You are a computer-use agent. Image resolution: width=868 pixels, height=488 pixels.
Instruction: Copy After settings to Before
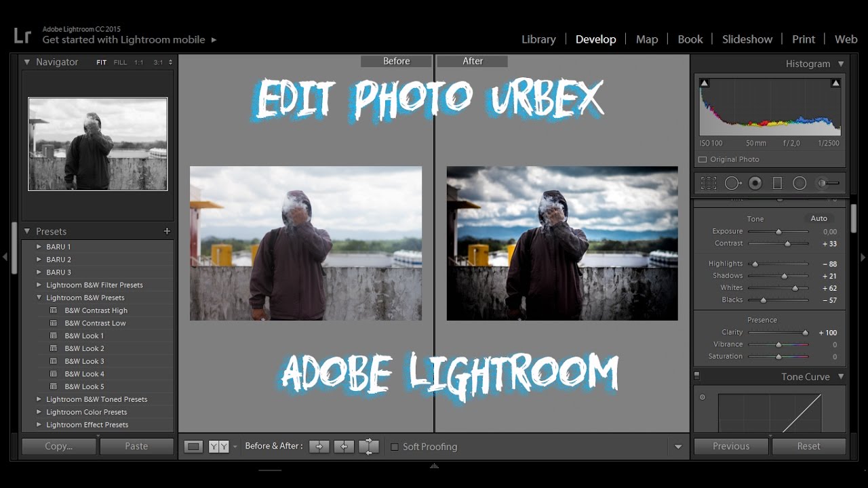[x=344, y=447]
